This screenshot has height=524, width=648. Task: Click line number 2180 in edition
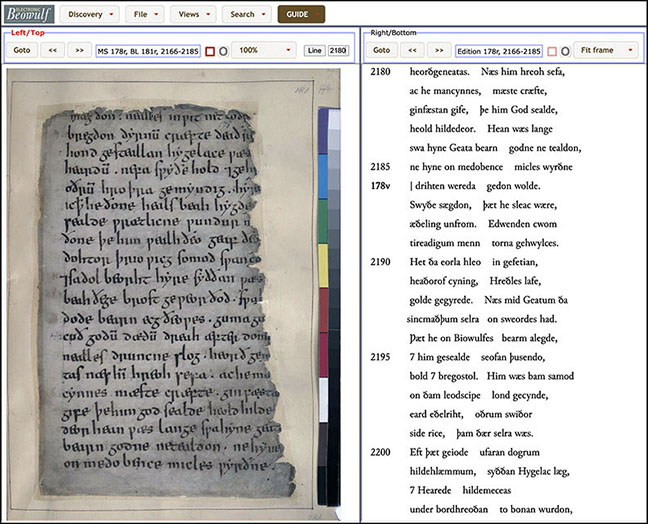(380, 72)
